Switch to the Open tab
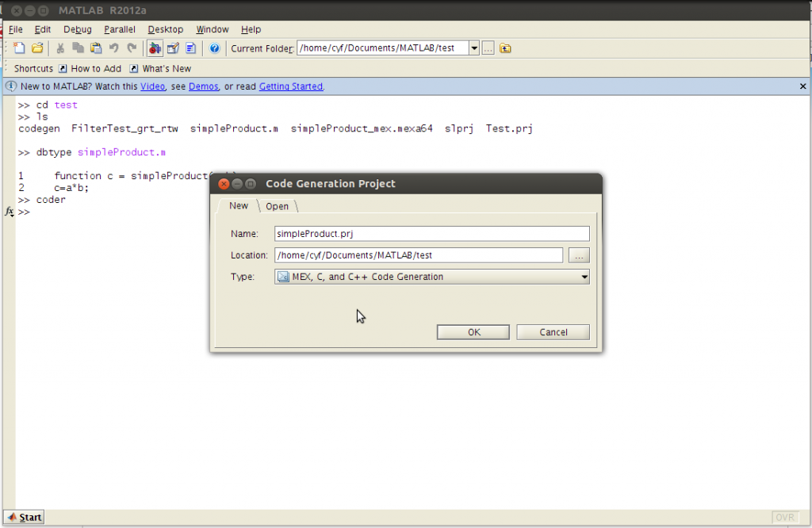 point(277,205)
